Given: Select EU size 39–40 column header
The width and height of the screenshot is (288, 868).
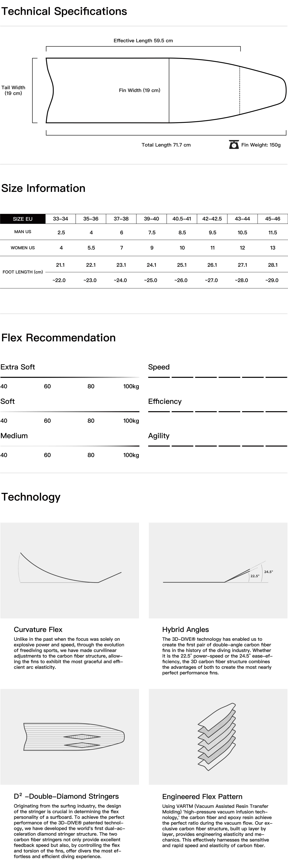Looking at the screenshot, I should point(151,219).
